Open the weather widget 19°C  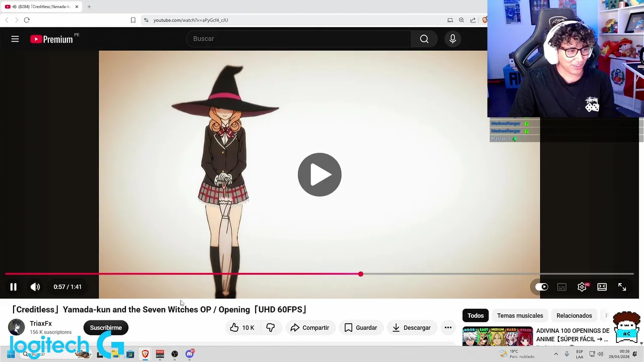pyautogui.click(x=517, y=354)
